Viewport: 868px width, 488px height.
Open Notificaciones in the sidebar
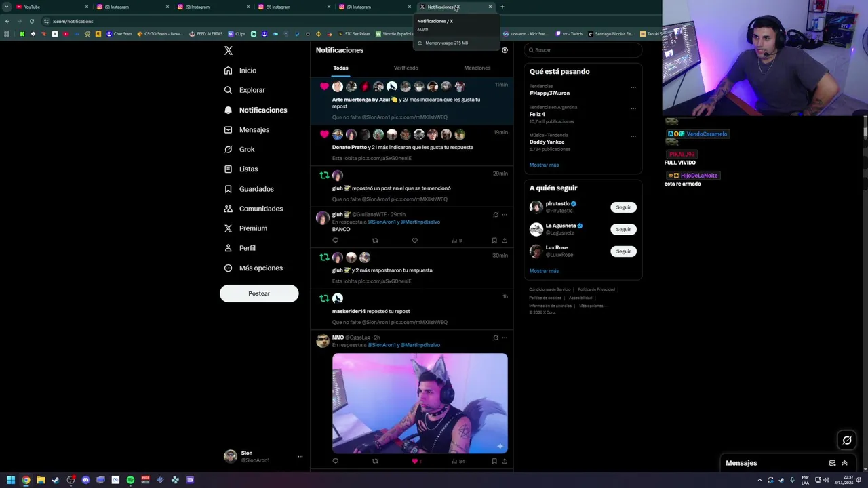coord(255,110)
